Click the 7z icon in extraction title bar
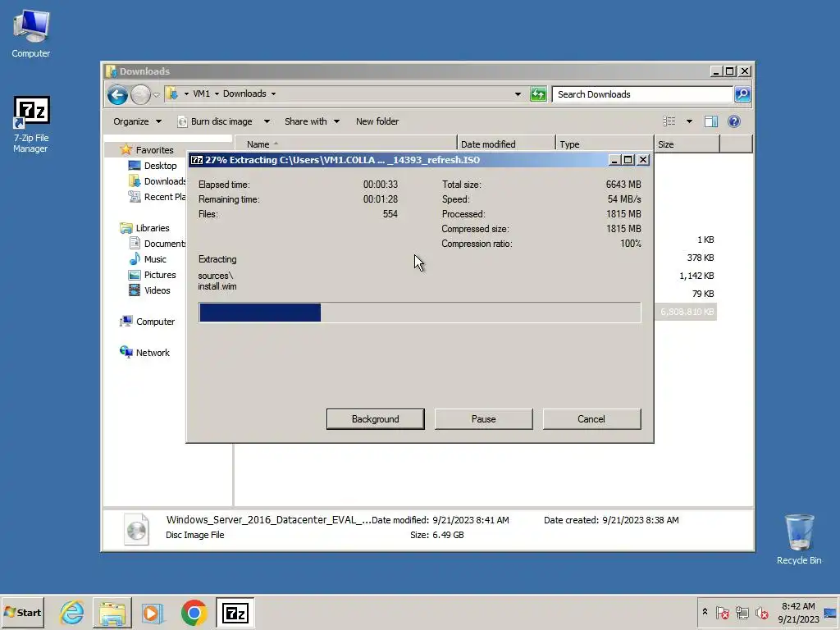This screenshot has height=630, width=840. 197,160
